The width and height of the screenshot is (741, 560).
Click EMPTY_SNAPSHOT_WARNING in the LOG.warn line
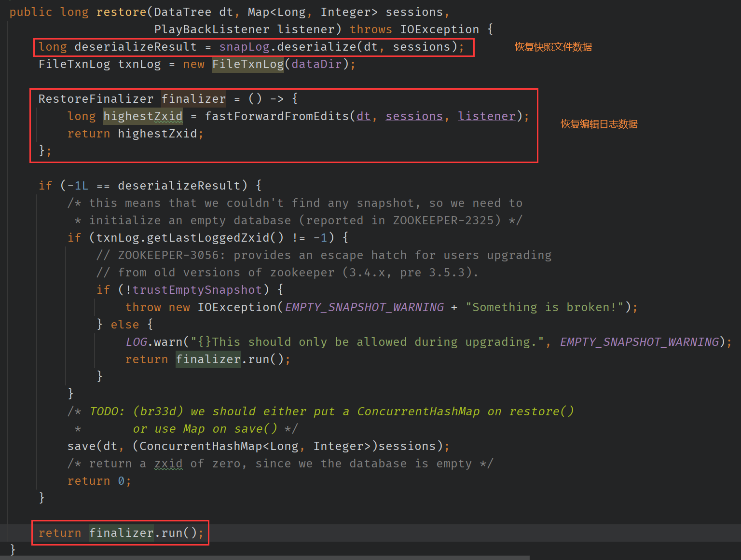[639, 342]
